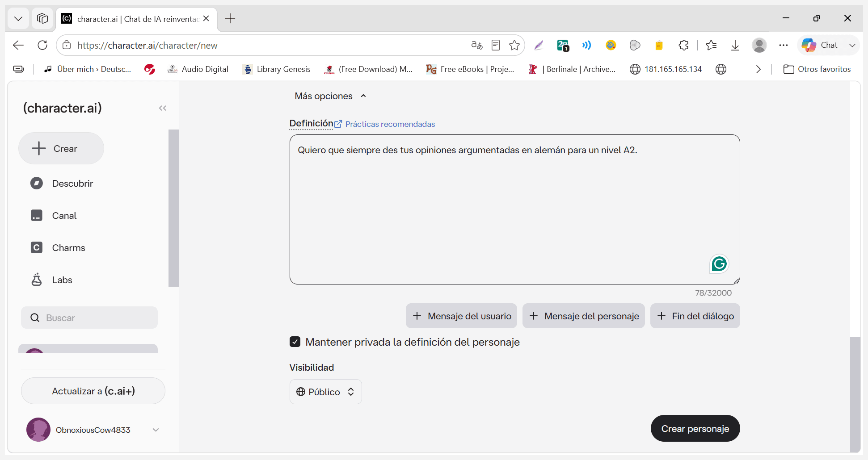Screen dimensions: 868x460
Task: Click the browser back arrow
Action: pyautogui.click(x=18, y=45)
